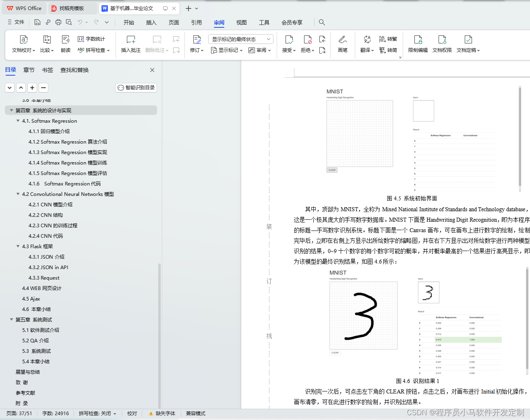Switch to 找稻壳模板 tab
The height and width of the screenshot is (420, 530).
pyautogui.click(x=72, y=8)
